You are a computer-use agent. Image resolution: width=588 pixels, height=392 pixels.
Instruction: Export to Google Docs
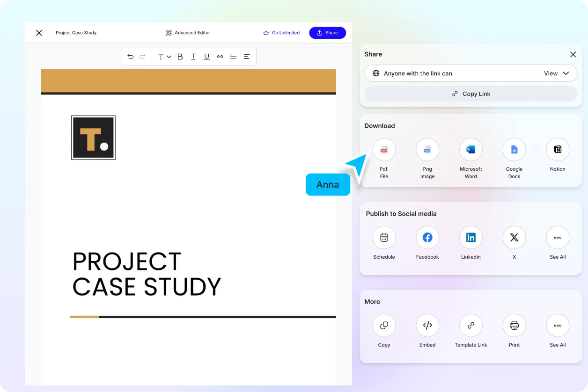tap(514, 150)
